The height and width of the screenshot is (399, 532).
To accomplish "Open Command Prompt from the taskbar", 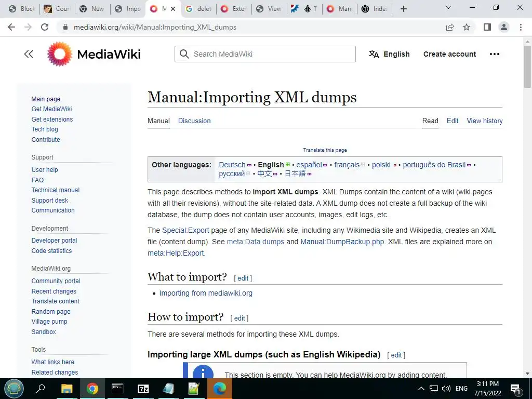I will [117, 389].
